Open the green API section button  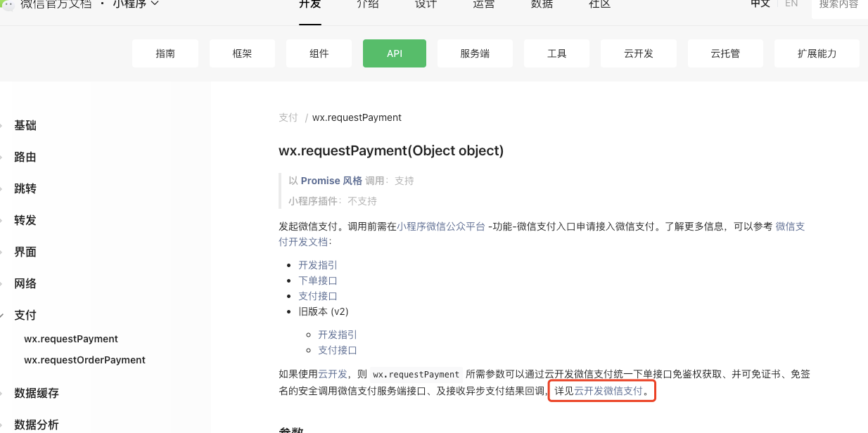[x=395, y=53]
